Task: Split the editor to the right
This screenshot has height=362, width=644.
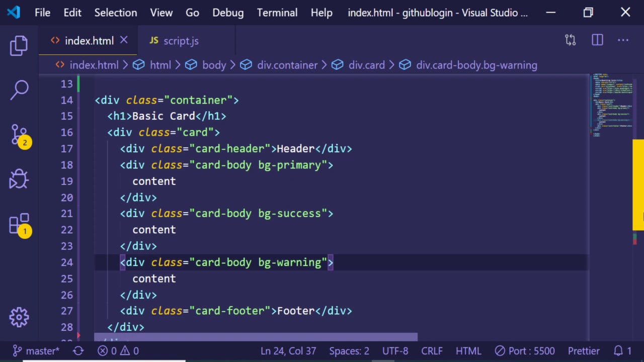Action: tap(597, 40)
